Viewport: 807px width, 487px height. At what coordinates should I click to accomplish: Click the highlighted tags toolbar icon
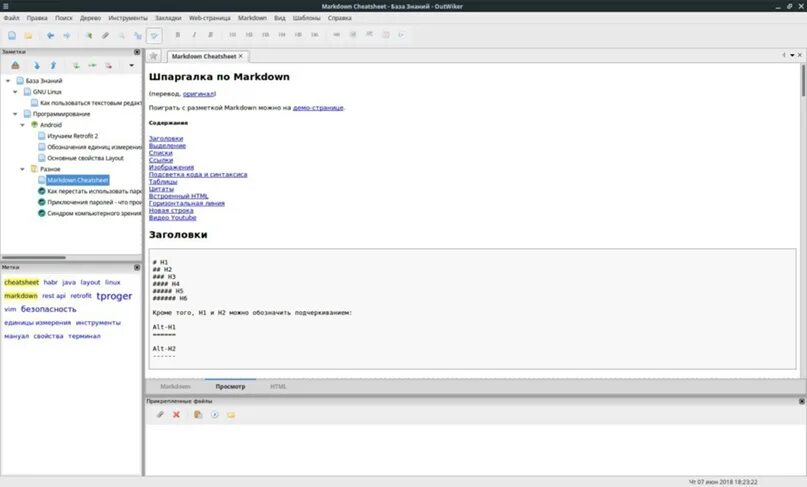click(154, 36)
